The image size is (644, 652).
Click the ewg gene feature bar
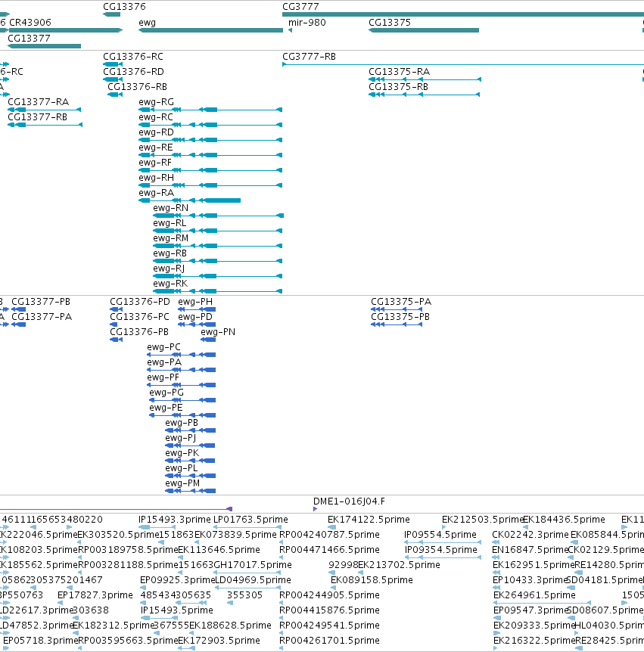coord(210,30)
